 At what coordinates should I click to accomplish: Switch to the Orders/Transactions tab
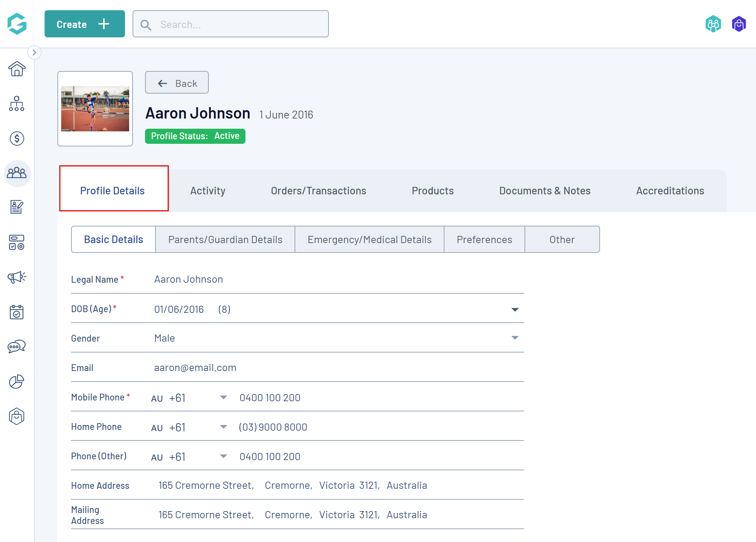[318, 191]
